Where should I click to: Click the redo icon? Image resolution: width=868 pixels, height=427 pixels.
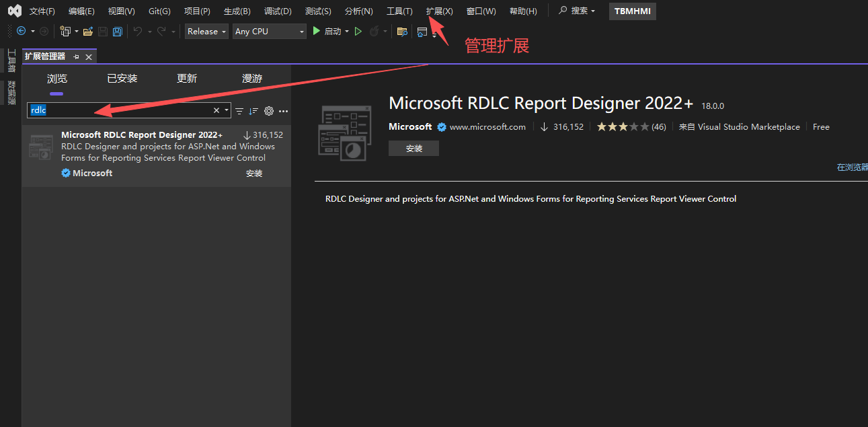pos(161,31)
